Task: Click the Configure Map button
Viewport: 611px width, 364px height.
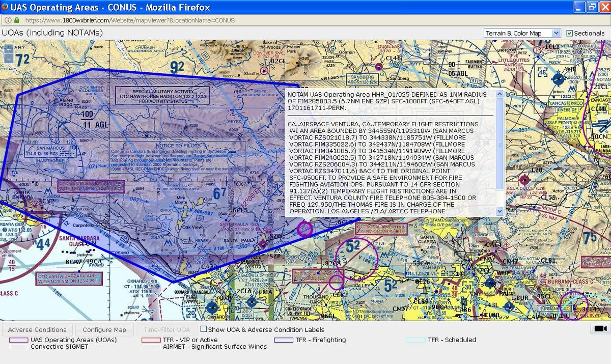Action: pyautogui.click(x=104, y=329)
